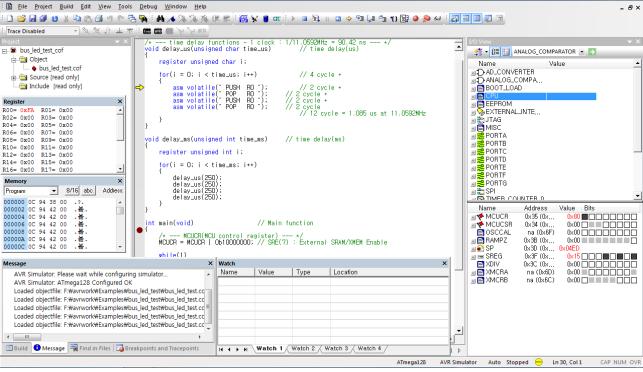Click the red breakpoint dot beside main function

pos(139,230)
